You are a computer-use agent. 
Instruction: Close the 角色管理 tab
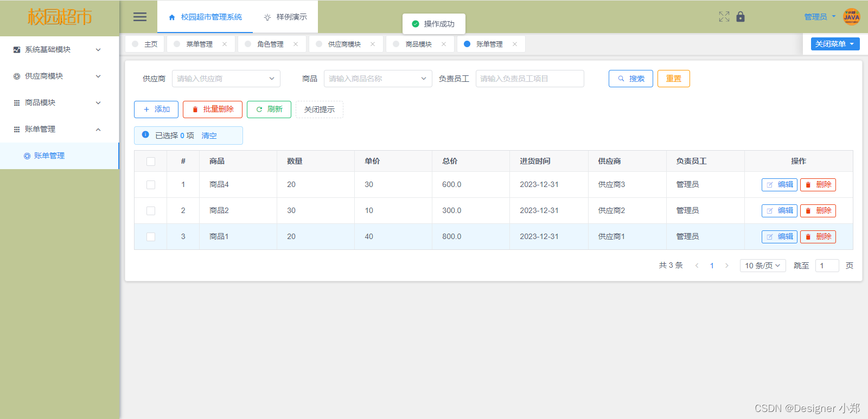coord(296,44)
